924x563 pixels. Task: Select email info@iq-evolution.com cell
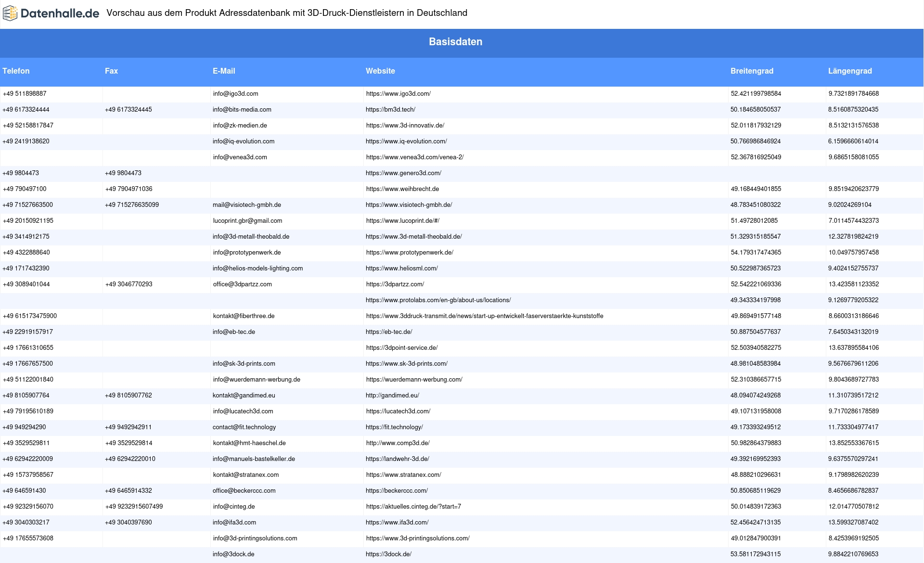(x=244, y=141)
